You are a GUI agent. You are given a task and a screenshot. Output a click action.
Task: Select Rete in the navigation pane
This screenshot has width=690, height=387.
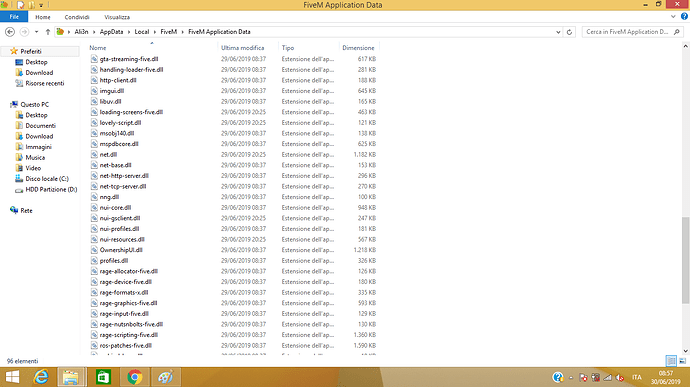[x=26, y=210]
